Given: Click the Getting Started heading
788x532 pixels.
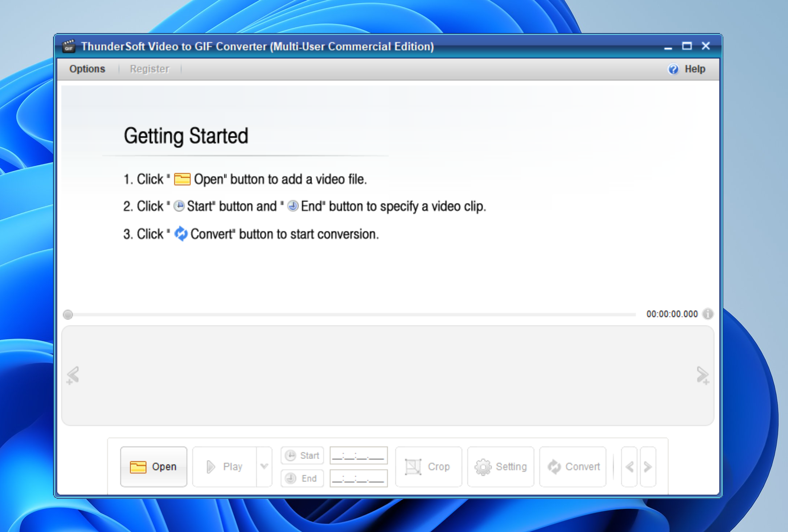Looking at the screenshot, I should [x=186, y=136].
